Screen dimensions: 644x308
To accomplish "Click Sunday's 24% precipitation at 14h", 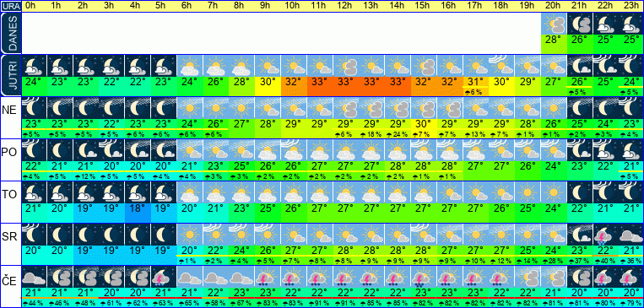I will point(398,135).
